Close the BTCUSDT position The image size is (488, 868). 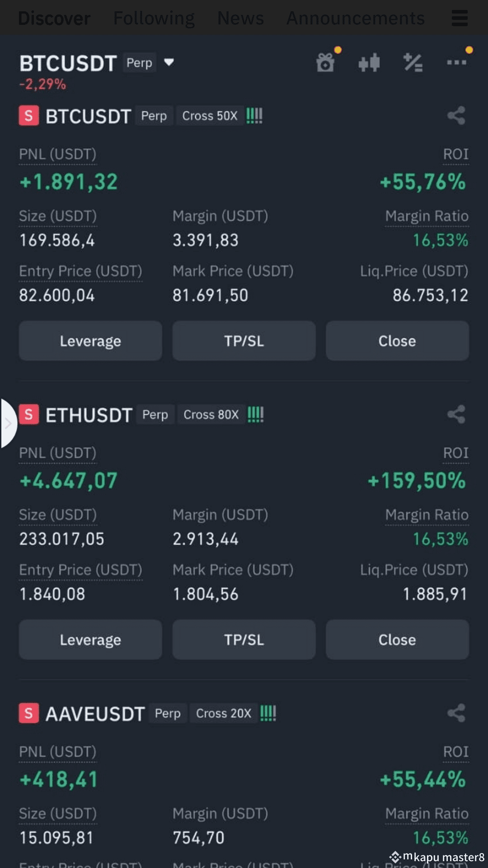coord(397,341)
